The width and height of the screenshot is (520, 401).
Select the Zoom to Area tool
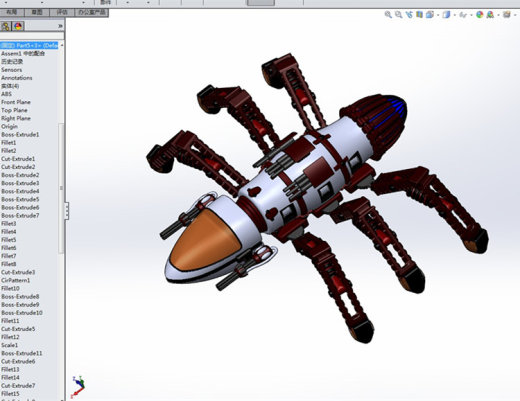pyautogui.click(x=398, y=14)
